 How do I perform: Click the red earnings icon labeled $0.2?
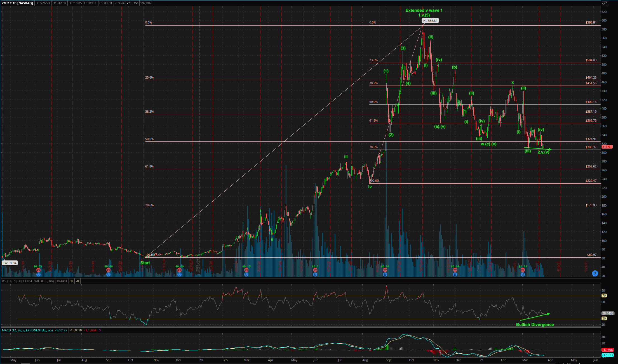[x=315, y=270]
